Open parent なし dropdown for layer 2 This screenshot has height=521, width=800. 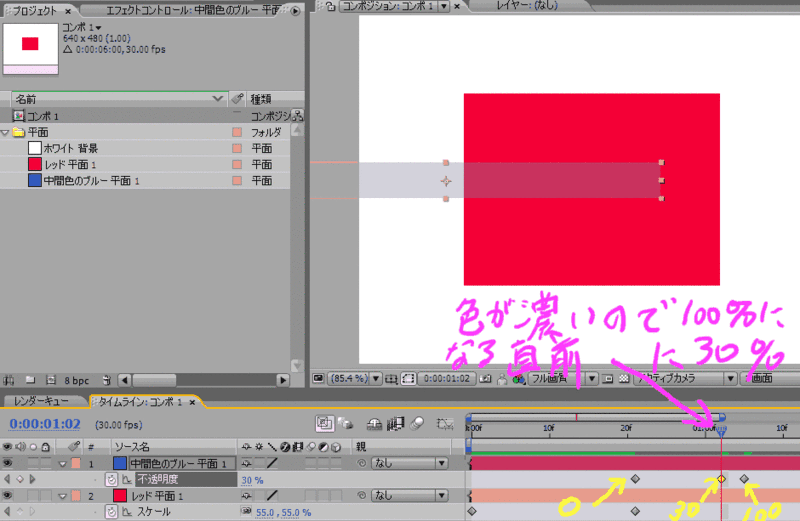(x=410, y=495)
